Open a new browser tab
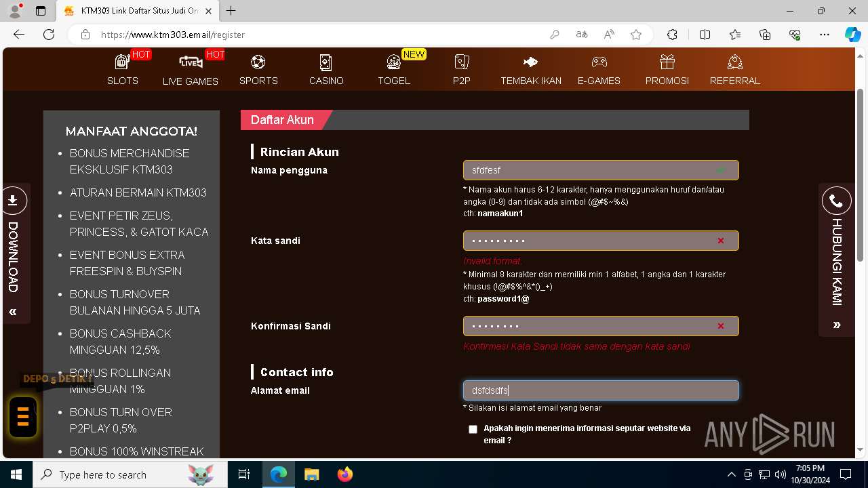The height and width of the screenshot is (488, 868). pyautogui.click(x=231, y=11)
